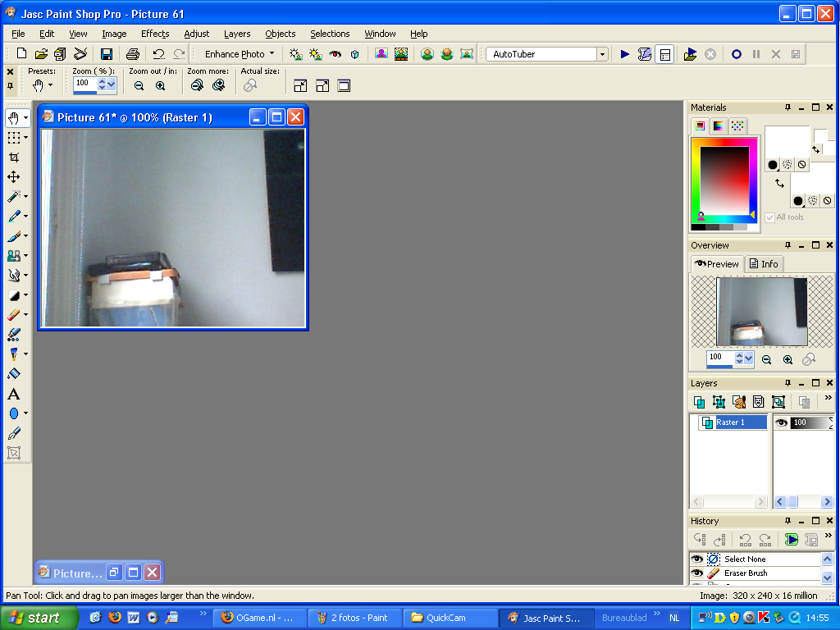This screenshot has height=630, width=840.
Task: Toggle the eye beside the Eraser Brush history step
Action: (698, 573)
